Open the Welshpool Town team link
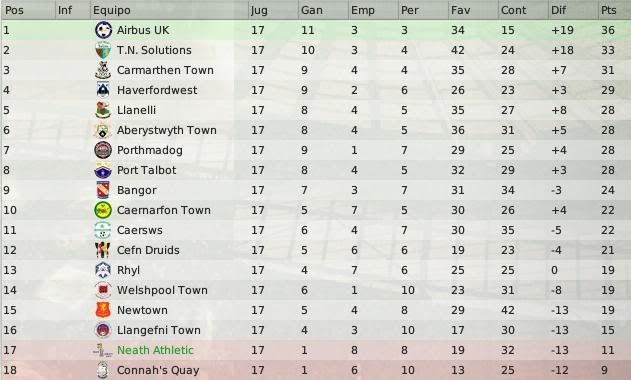 162,290
